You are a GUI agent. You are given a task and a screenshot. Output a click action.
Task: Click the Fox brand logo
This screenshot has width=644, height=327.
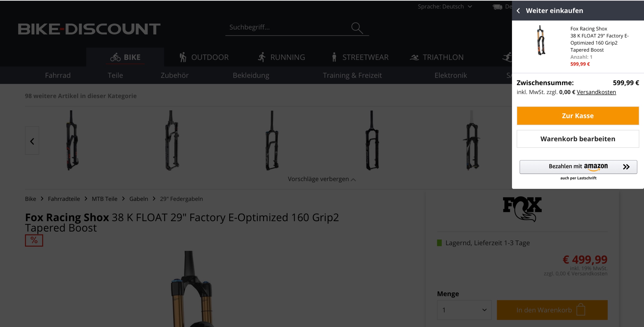(x=522, y=209)
